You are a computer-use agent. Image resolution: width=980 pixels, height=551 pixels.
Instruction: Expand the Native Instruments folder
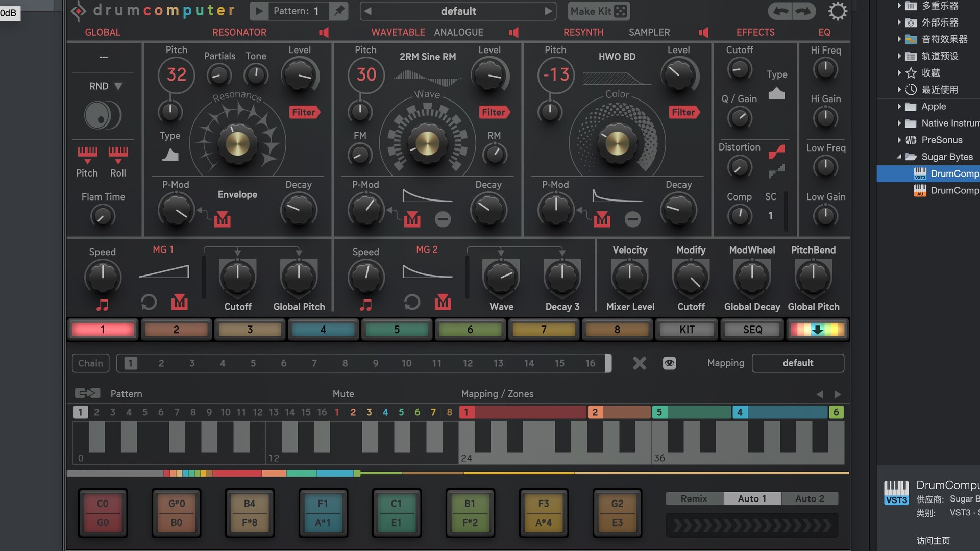(899, 123)
